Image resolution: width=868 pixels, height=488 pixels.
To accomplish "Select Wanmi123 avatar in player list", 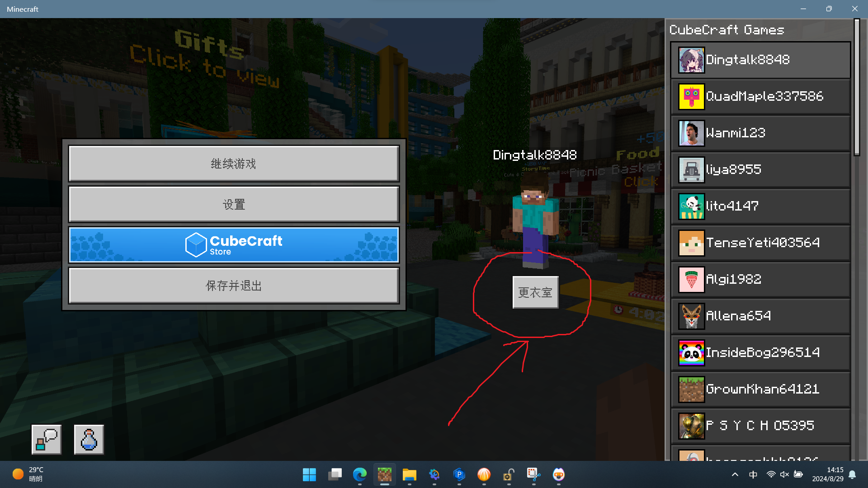I will 691,133.
